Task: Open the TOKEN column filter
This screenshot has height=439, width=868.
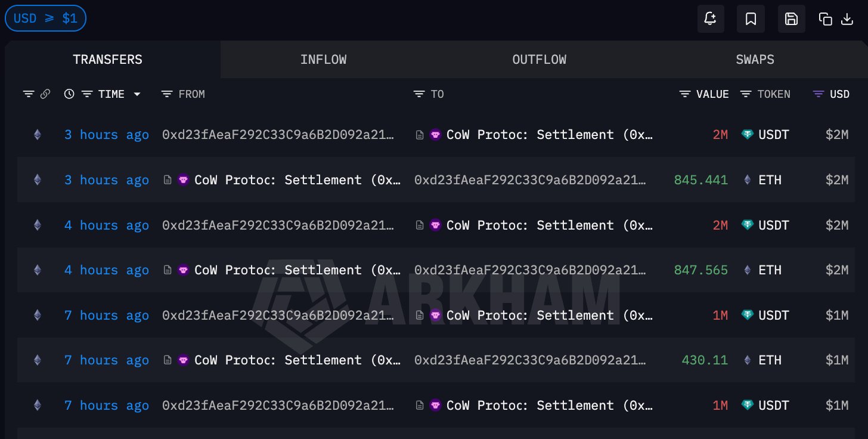Action: click(x=746, y=94)
